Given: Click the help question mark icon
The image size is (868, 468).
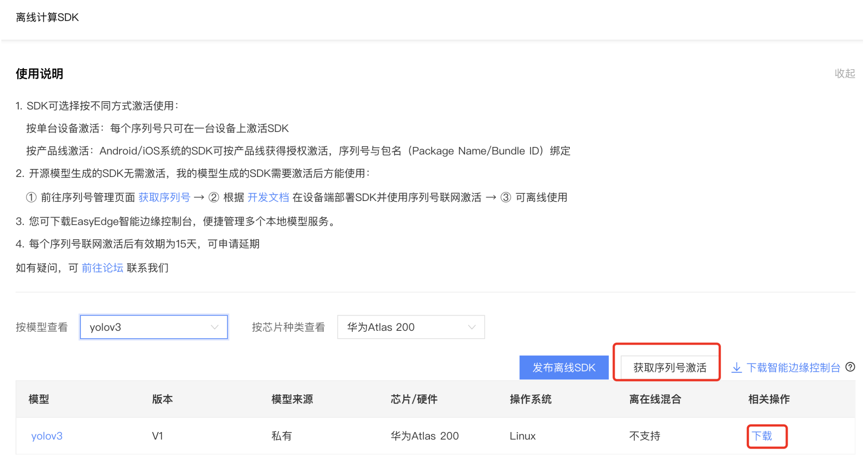Looking at the screenshot, I should point(850,367).
